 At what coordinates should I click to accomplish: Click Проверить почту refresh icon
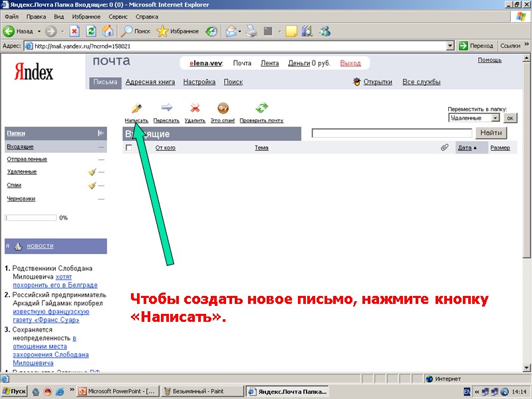pos(261,108)
